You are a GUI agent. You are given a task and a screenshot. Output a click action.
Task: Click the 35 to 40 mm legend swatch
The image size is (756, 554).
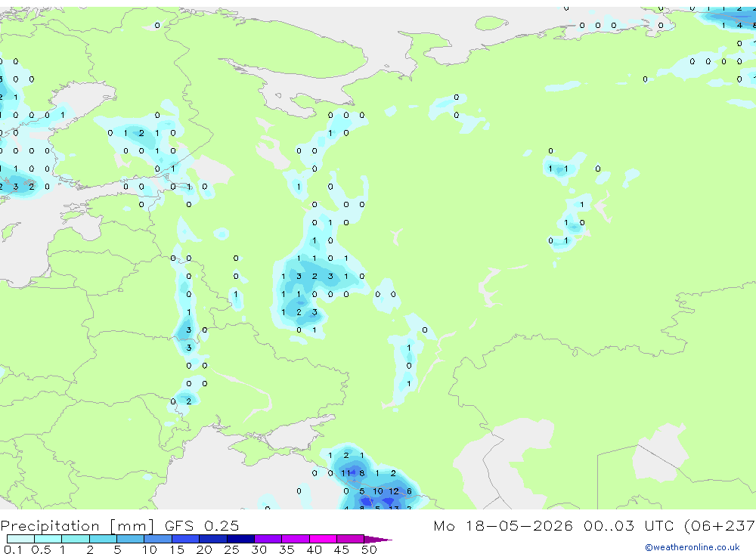295,539
